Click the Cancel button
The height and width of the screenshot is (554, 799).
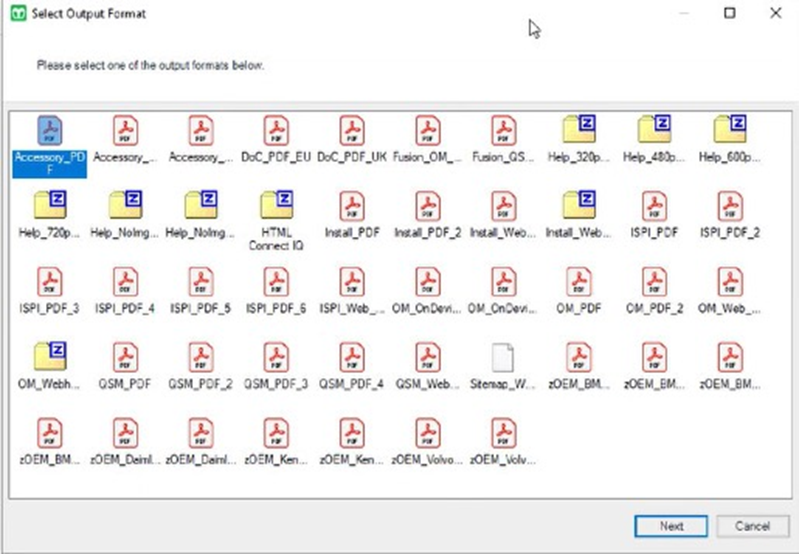(753, 526)
